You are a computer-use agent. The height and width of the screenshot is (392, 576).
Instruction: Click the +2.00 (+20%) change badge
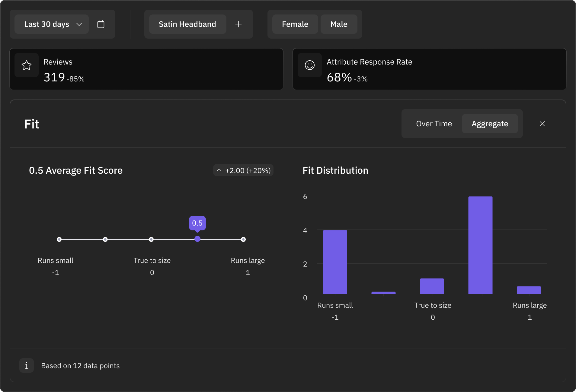click(243, 170)
